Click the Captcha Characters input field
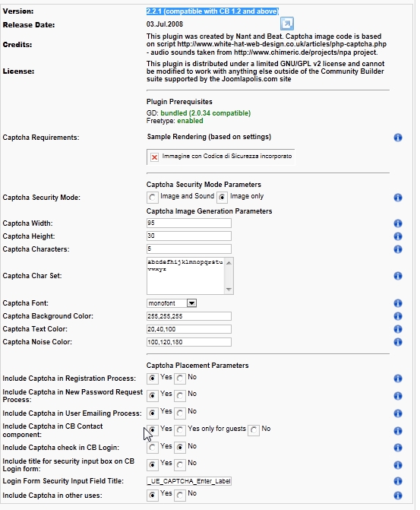The height and width of the screenshot is (510, 420). coord(189,249)
